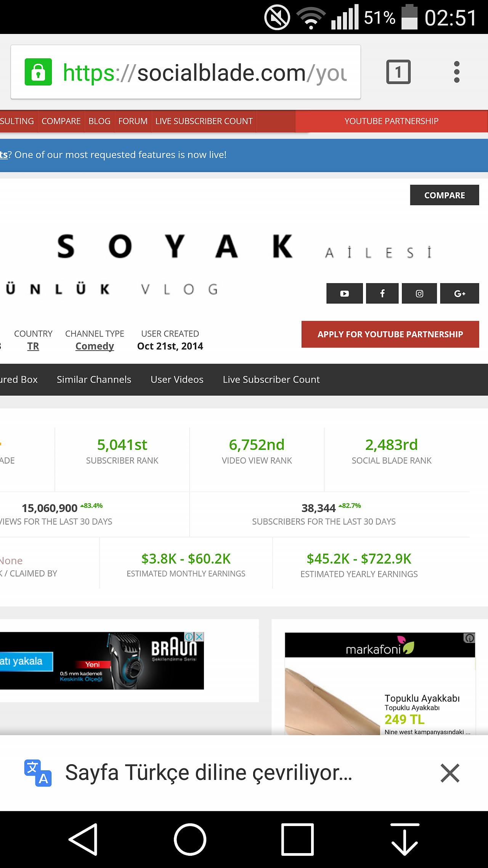Open the BLOG menu item
Viewport: 488px width, 868px height.
[x=100, y=121]
